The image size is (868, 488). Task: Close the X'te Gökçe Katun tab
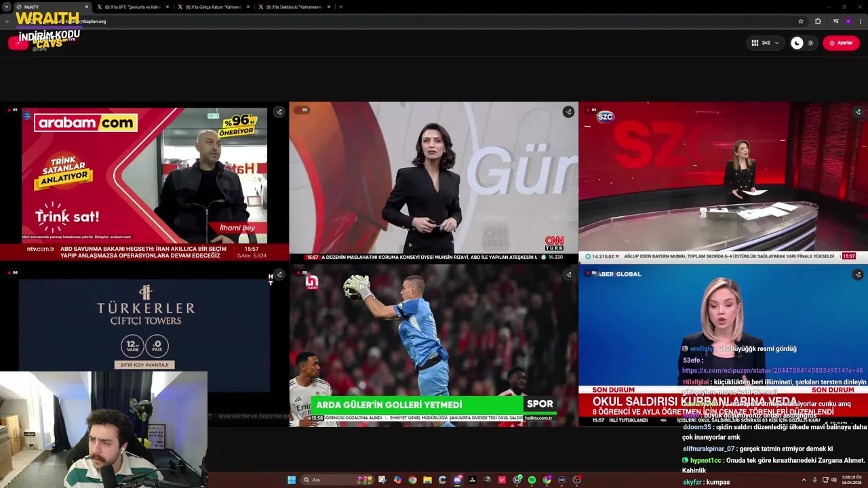[248, 7]
